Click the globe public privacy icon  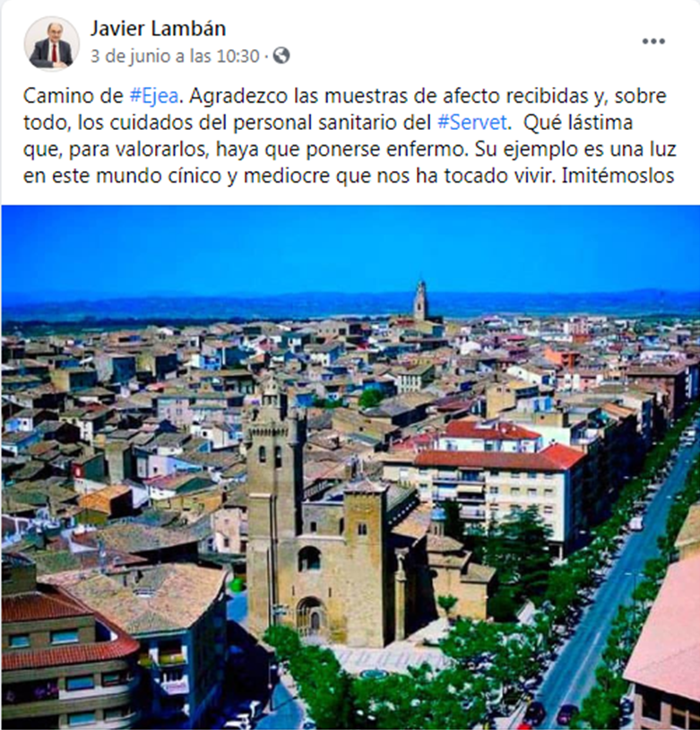[x=281, y=56]
